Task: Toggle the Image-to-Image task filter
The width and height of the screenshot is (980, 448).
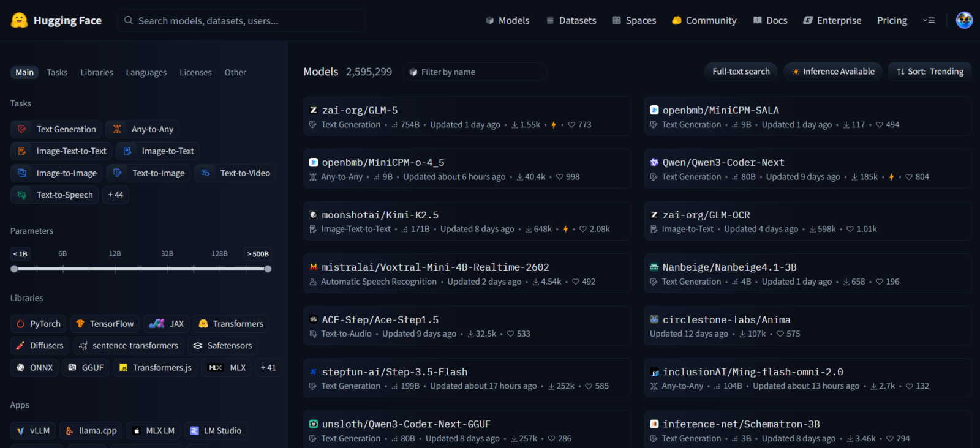Action: point(56,173)
